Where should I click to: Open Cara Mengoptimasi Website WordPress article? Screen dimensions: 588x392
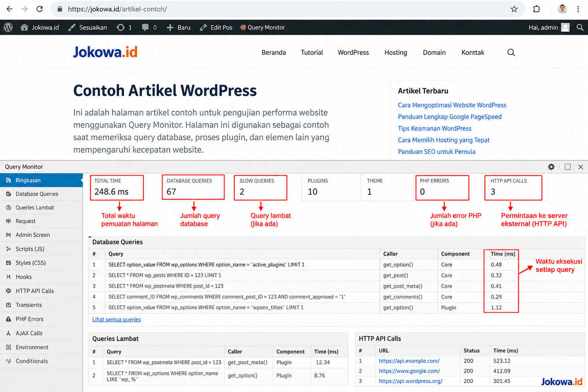[452, 105]
